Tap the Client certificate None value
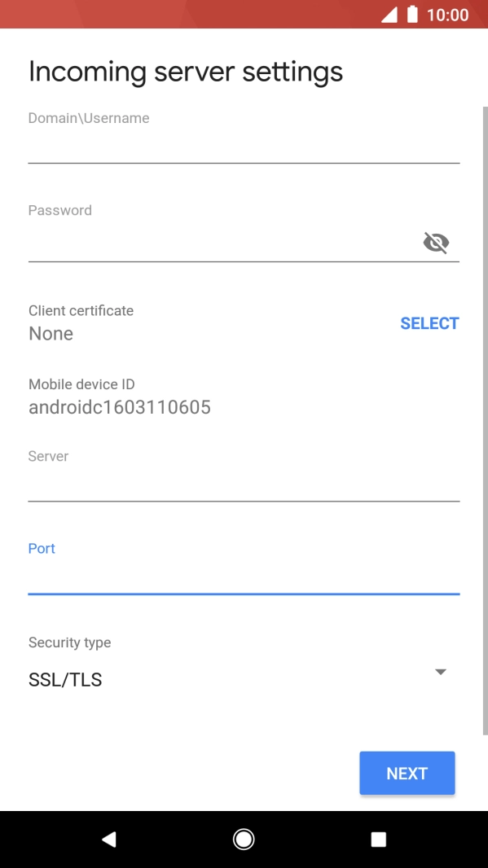This screenshot has width=488, height=868. 51,334
